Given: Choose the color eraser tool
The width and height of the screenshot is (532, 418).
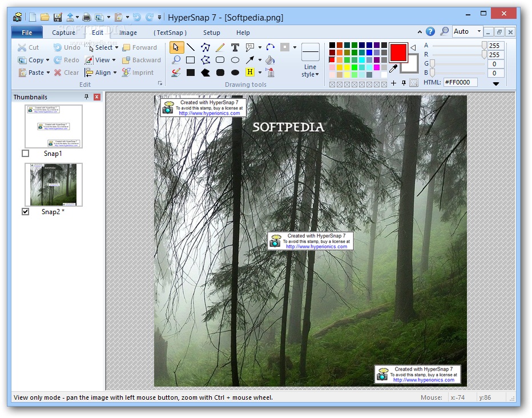Looking at the screenshot, I should 176,73.
